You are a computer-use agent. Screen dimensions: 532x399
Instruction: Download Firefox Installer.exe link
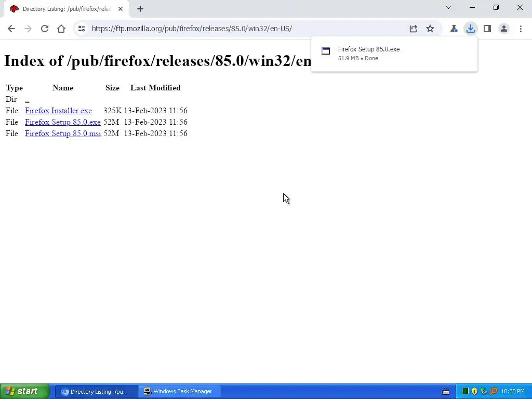point(58,111)
